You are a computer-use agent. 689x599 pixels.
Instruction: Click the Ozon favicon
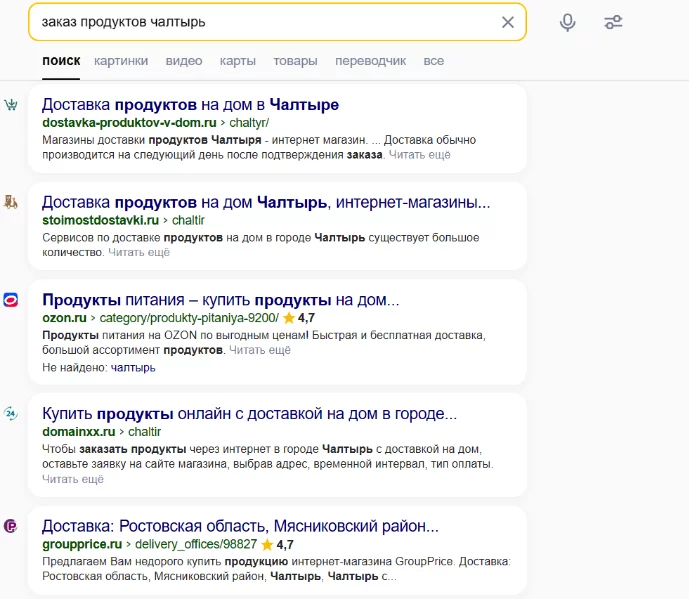(x=11, y=300)
